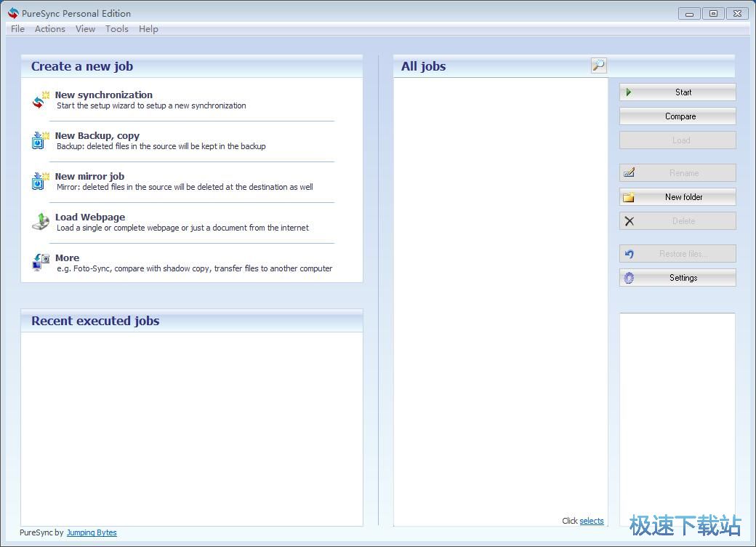Select 'Load Webpage' title

point(90,217)
